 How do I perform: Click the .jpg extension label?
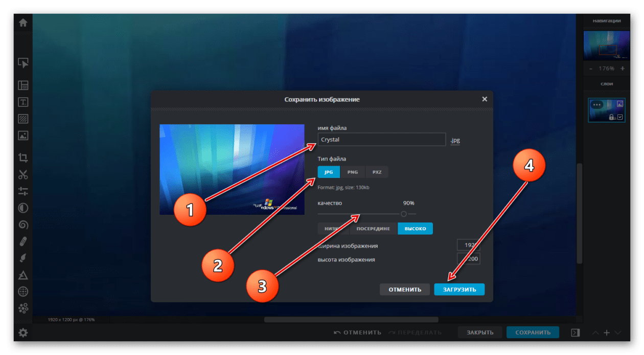click(x=455, y=140)
